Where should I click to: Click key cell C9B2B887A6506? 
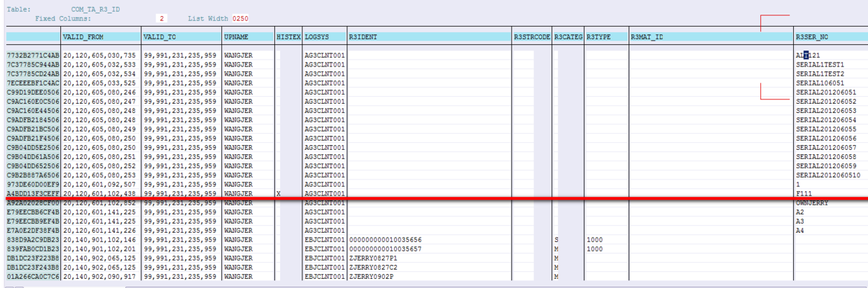click(33, 175)
